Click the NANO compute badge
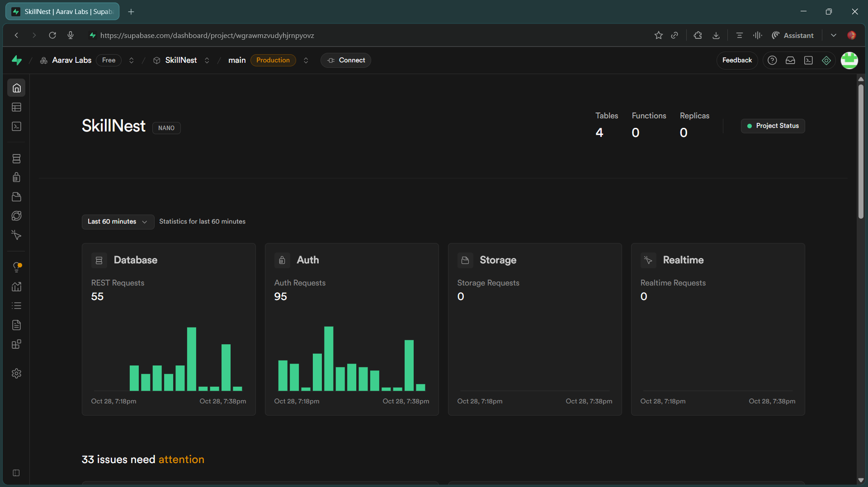Viewport: 868px width, 487px height. tap(166, 128)
